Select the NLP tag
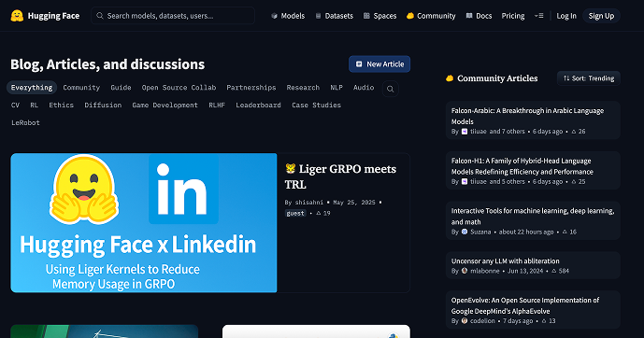Screen dimensions: 644x338 click(x=336, y=88)
